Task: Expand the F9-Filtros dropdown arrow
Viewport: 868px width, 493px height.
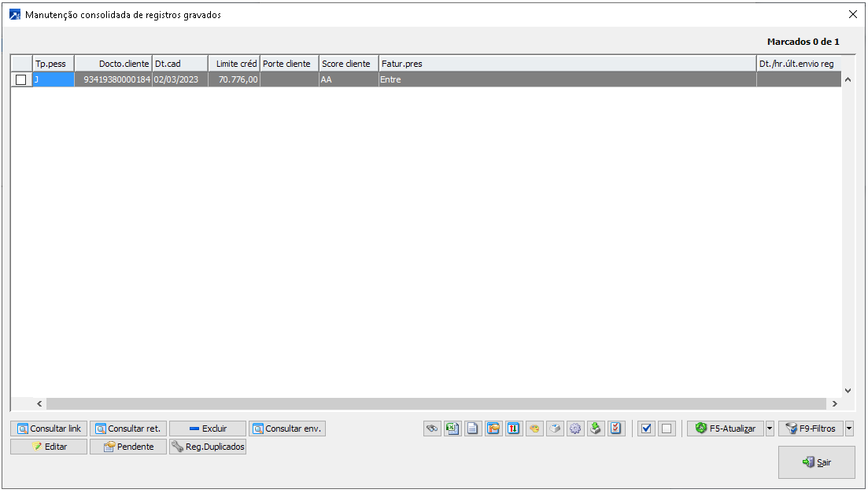Action: point(849,429)
